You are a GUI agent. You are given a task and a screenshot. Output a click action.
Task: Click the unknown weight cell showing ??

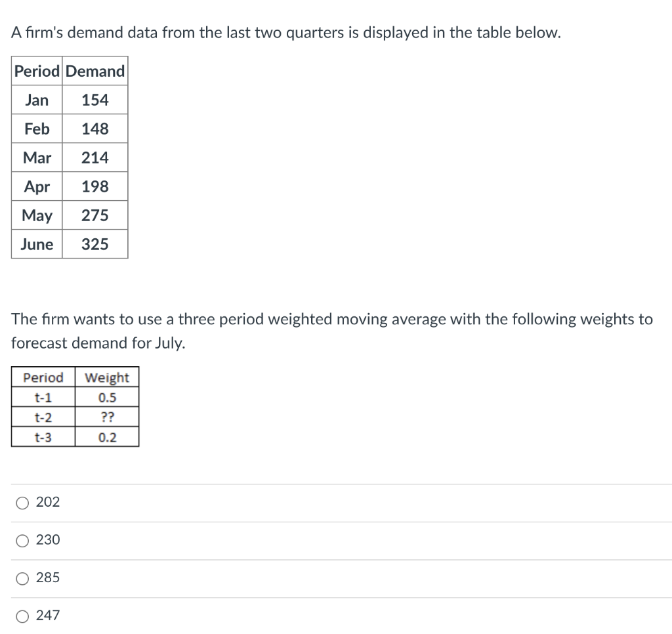pyautogui.click(x=108, y=415)
